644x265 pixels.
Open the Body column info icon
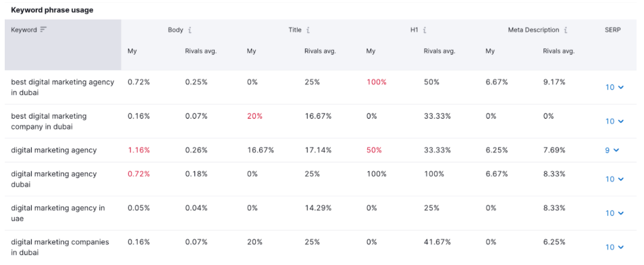[x=189, y=30]
